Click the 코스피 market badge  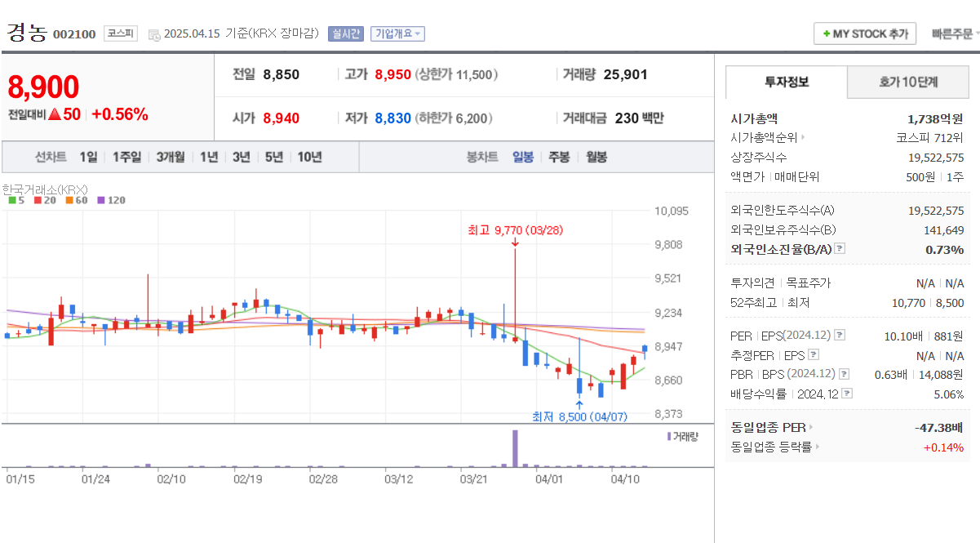(121, 33)
